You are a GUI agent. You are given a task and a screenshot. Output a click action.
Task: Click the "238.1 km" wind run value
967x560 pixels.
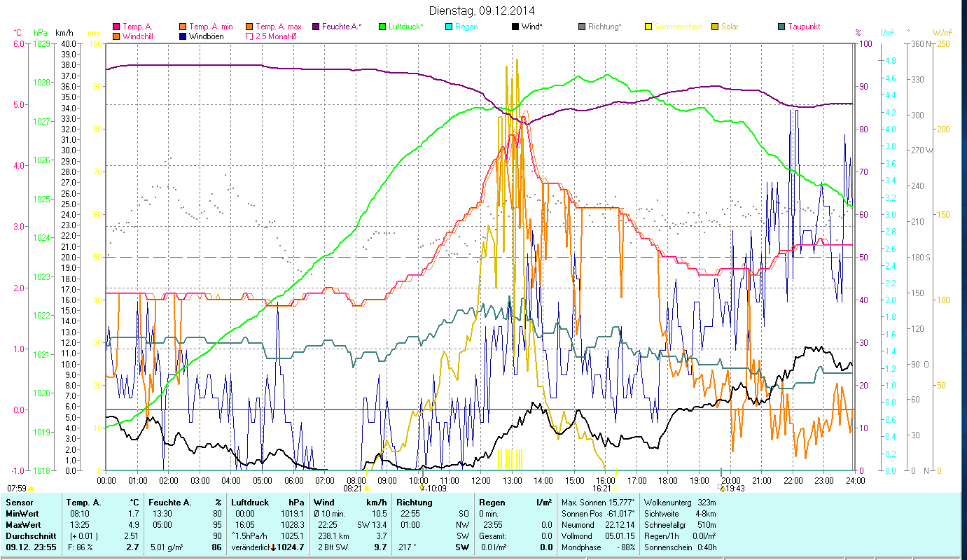point(332,536)
